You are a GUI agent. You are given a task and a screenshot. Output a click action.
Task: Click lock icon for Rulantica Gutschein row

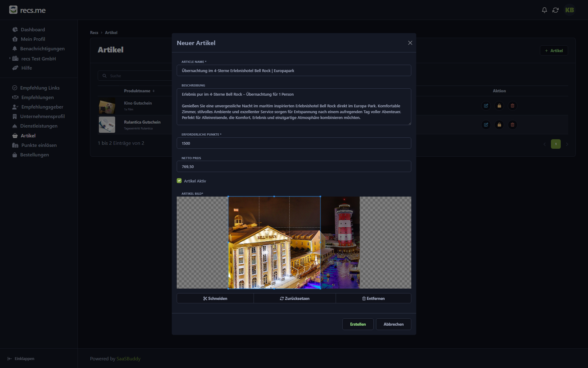point(499,125)
